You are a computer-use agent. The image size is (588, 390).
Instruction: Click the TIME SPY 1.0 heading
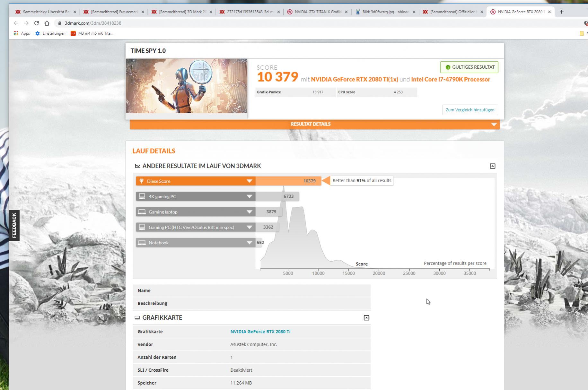148,51
